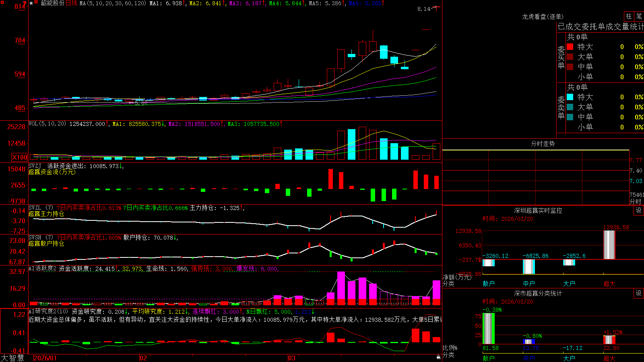The width and height of the screenshot is (644, 362).
Task: Click the red question mark icon in the corner
Action: tap(25, 3)
